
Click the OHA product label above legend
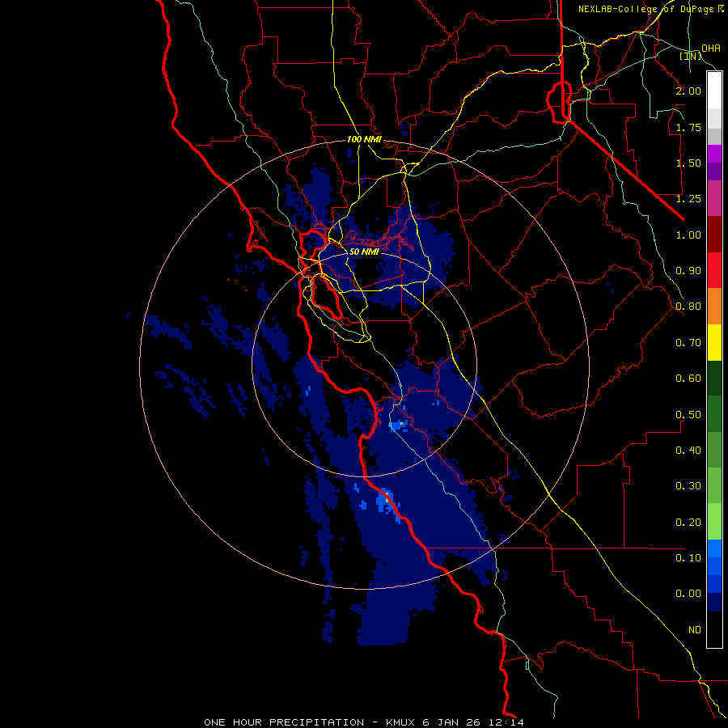[711, 49]
